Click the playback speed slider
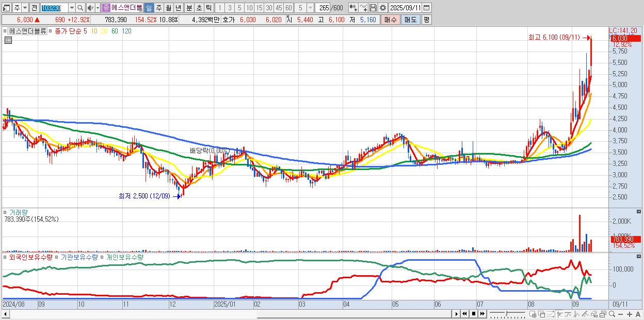Viewport: 644px width, 320px height. 507,314
